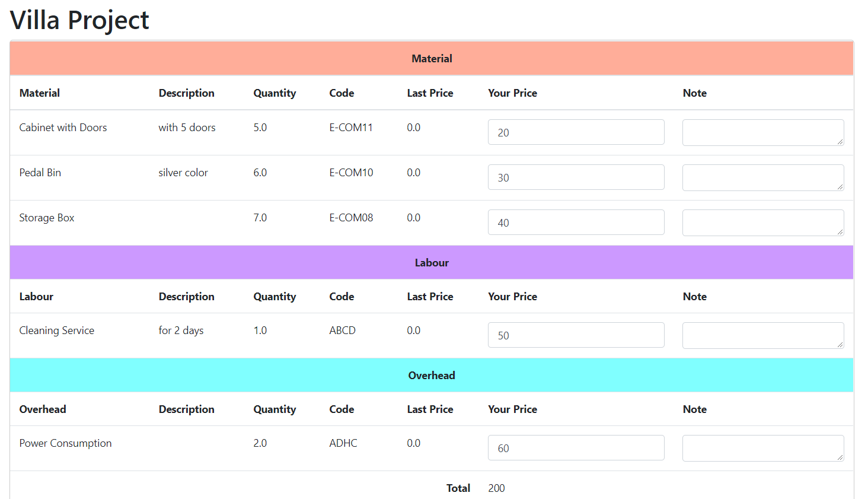Click the Storage Box Note field

762,223
